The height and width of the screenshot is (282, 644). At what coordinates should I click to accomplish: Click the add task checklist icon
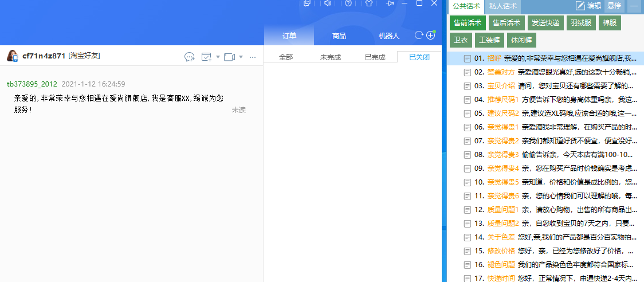(x=207, y=57)
